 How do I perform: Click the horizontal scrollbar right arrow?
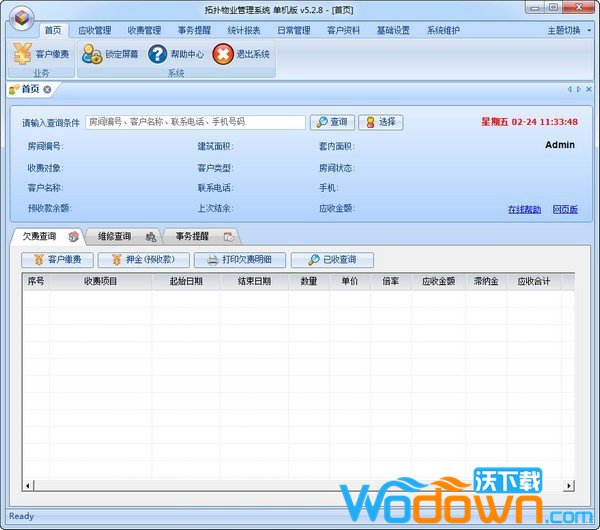(569, 486)
